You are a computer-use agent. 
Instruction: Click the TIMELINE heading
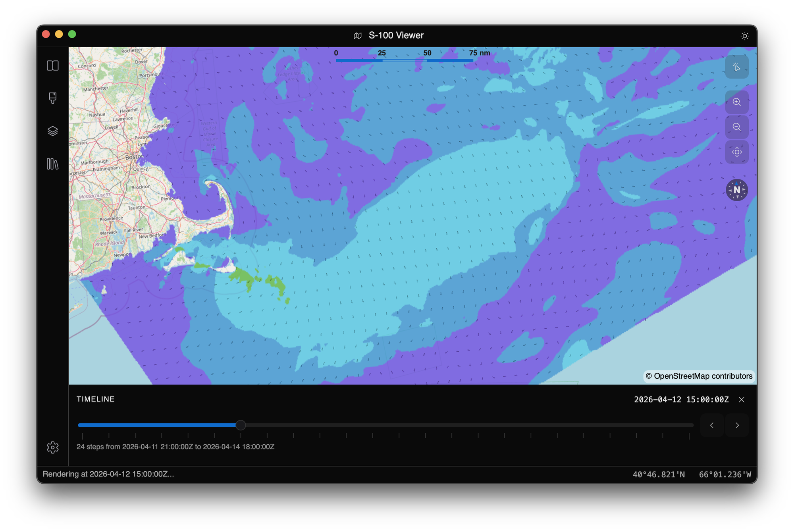[x=96, y=399]
